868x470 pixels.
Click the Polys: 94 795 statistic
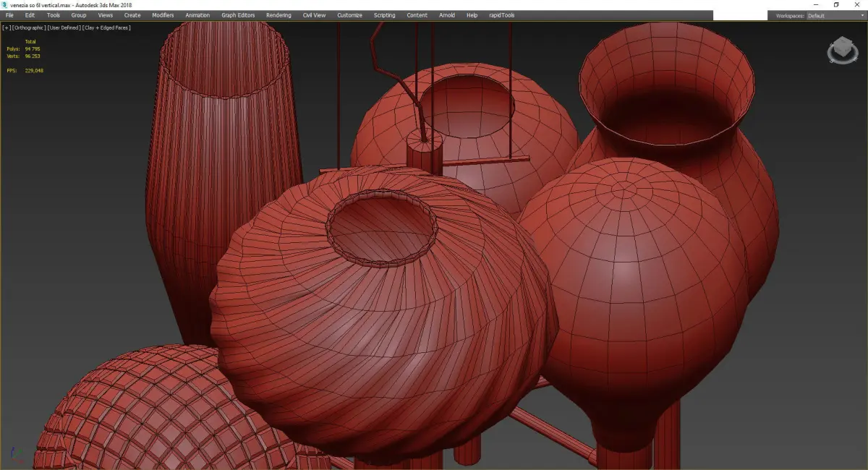pyautogui.click(x=23, y=48)
